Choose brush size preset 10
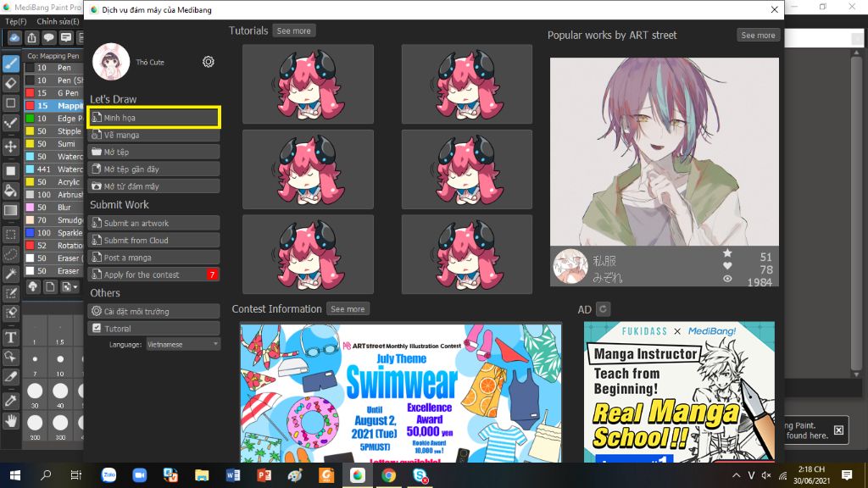The width and height of the screenshot is (868, 488). (x=60, y=363)
